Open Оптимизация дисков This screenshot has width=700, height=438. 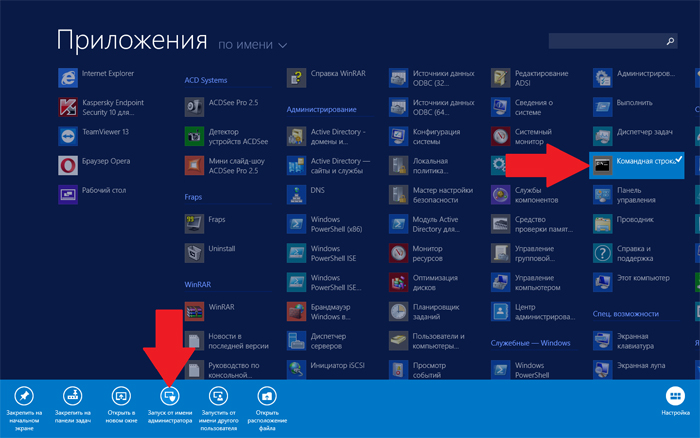398,282
